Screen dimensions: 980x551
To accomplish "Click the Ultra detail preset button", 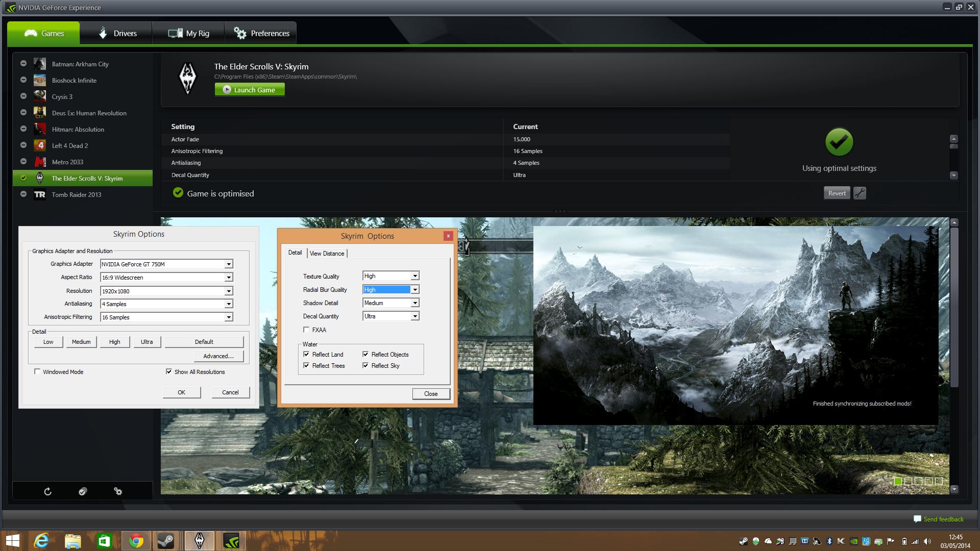I will coord(147,342).
